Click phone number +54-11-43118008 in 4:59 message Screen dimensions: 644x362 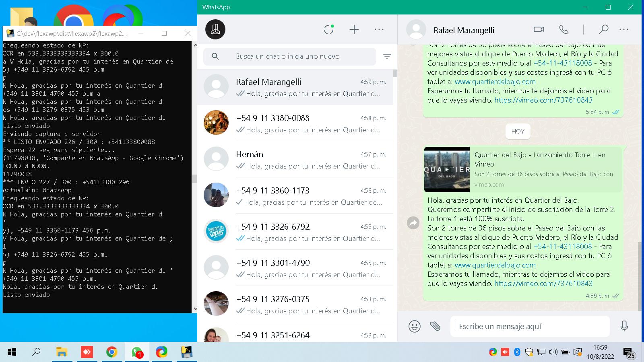(563, 247)
